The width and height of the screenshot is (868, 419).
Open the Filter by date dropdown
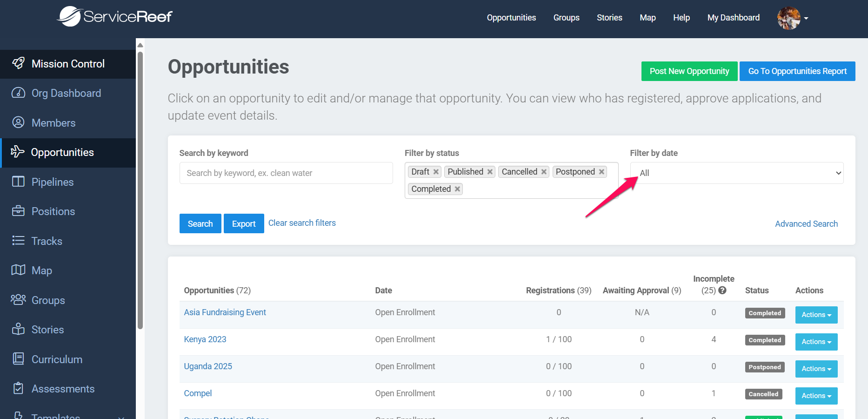[737, 173]
